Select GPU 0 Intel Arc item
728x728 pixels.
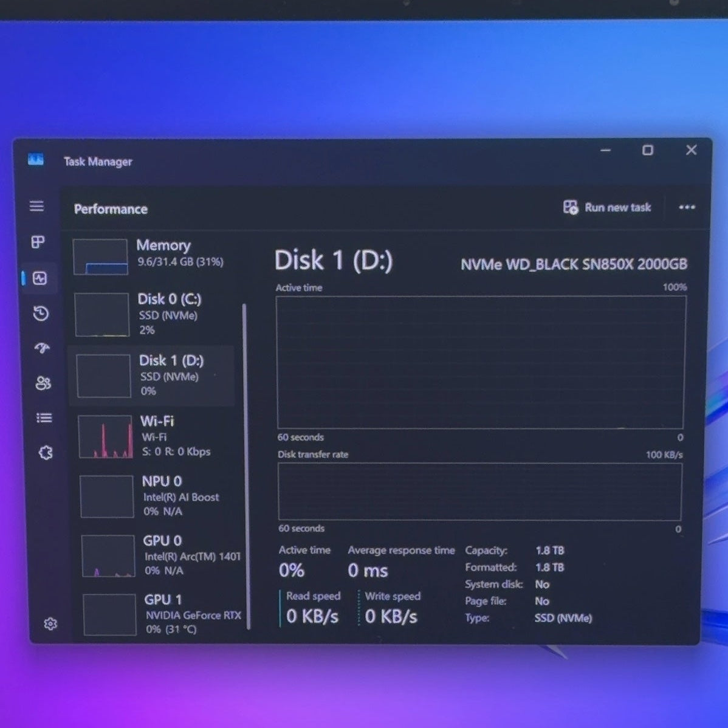point(161,555)
